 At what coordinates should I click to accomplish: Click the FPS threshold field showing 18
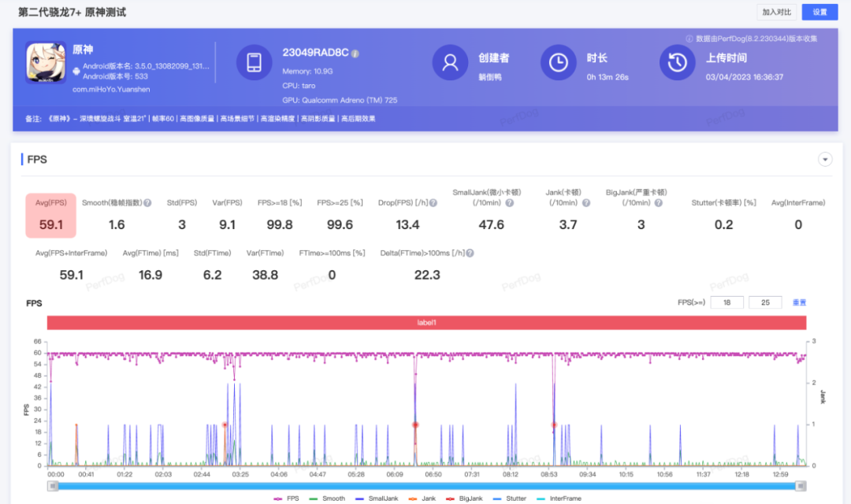coord(726,302)
